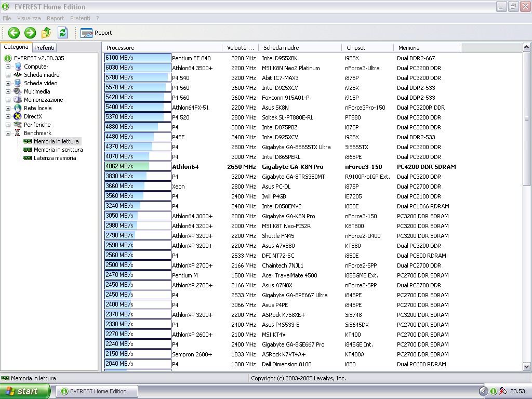Open the Windows start menu
Viewport: 532px width, 399px height.
click(25, 391)
